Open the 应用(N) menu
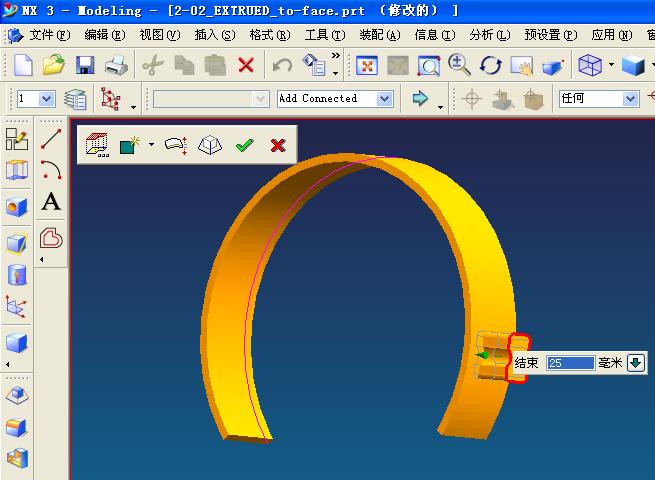The image size is (655, 480). pos(612,35)
